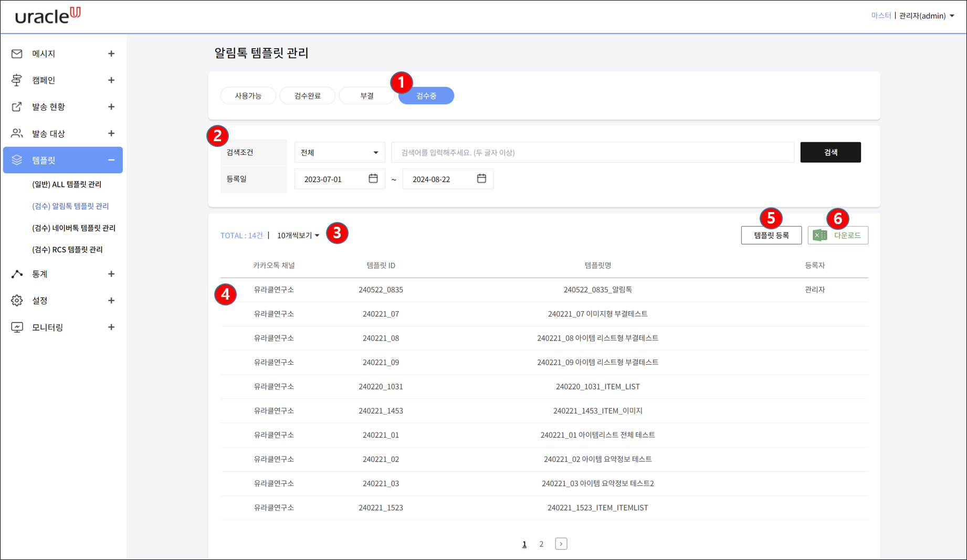Viewport: 967px width, 560px height.
Task: Open the 관리자(admin) account dropdown
Action: tap(927, 16)
